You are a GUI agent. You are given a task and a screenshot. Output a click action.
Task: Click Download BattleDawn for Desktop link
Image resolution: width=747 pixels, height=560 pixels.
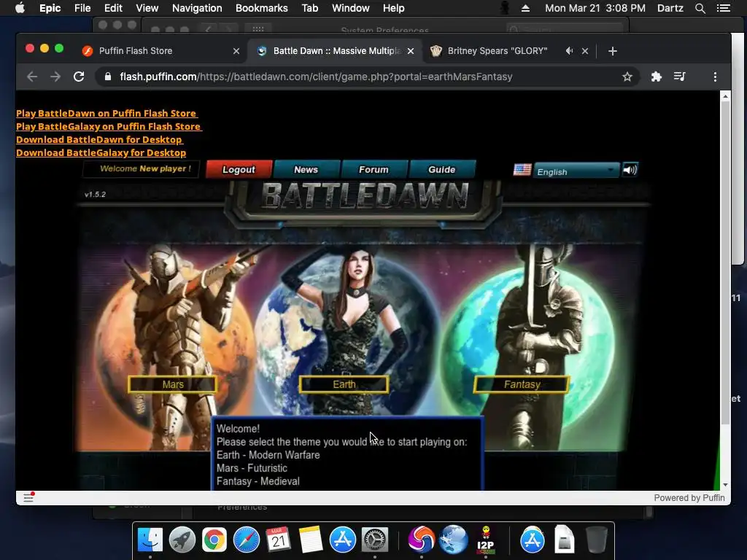(99, 139)
